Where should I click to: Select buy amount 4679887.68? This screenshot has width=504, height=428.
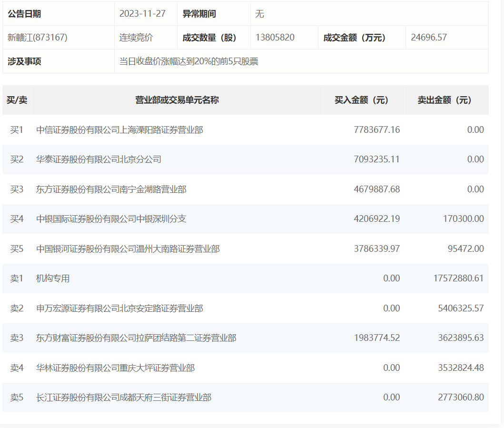(x=377, y=189)
